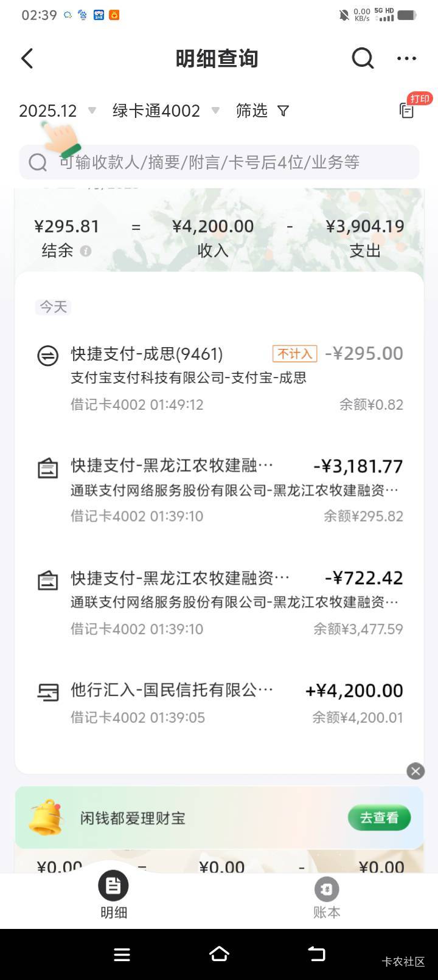The image size is (438, 980).
Task: Tap the print statement icon
Action: coord(407,110)
